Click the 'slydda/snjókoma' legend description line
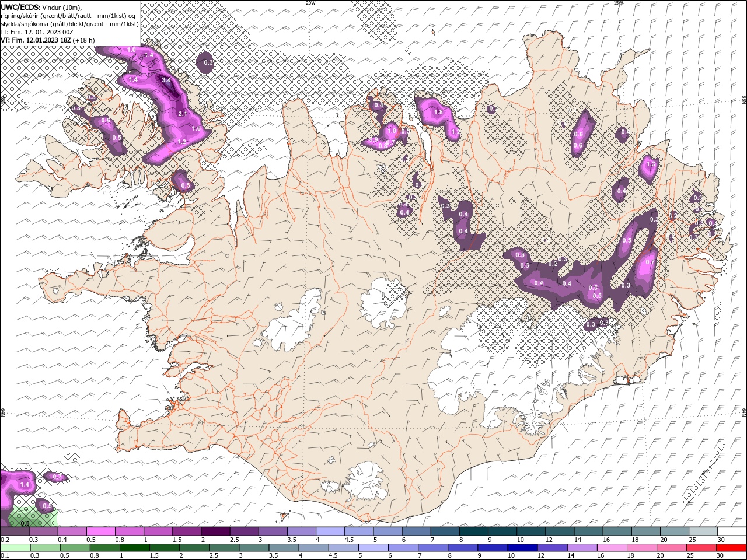 (x=69, y=24)
